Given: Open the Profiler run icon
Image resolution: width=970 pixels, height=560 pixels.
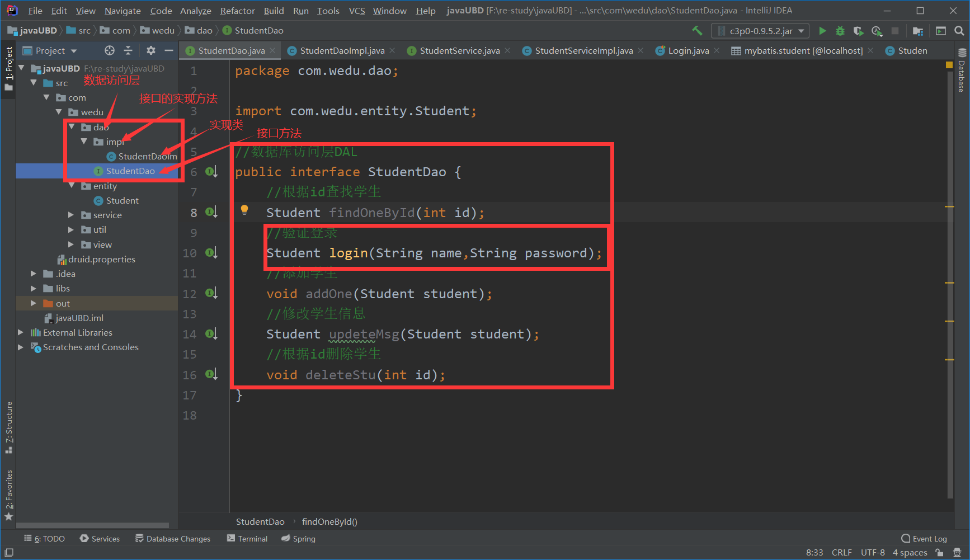Looking at the screenshot, I should [877, 31].
